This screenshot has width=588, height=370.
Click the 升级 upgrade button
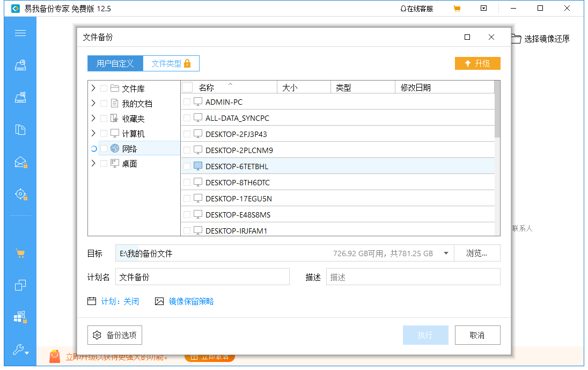coord(477,63)
